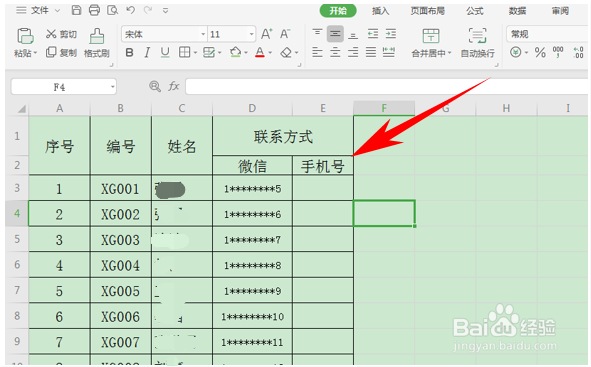This screenshot has width=591, height=367.
Task: Click the Print icon in quick toolbar
Action: pos(94,10)
